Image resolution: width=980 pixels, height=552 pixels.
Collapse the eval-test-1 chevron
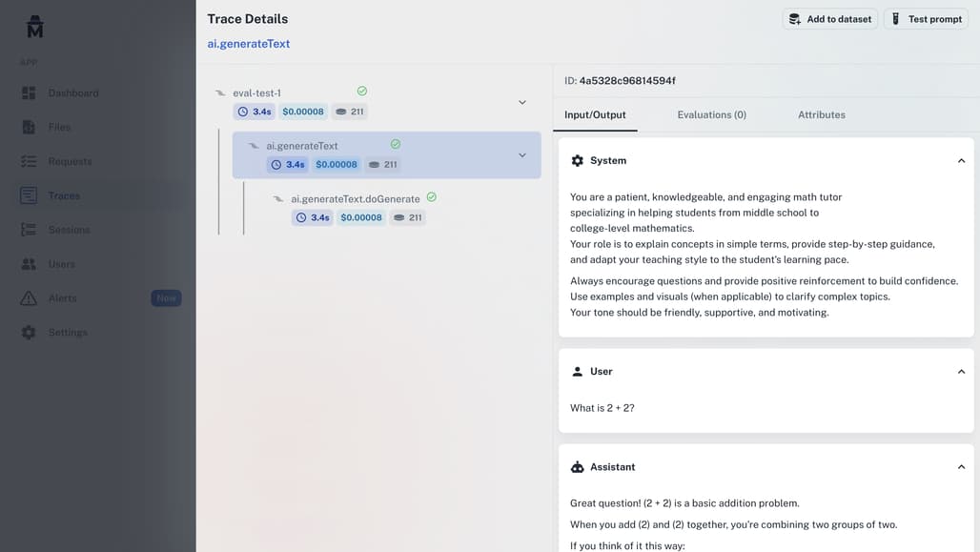521,103
